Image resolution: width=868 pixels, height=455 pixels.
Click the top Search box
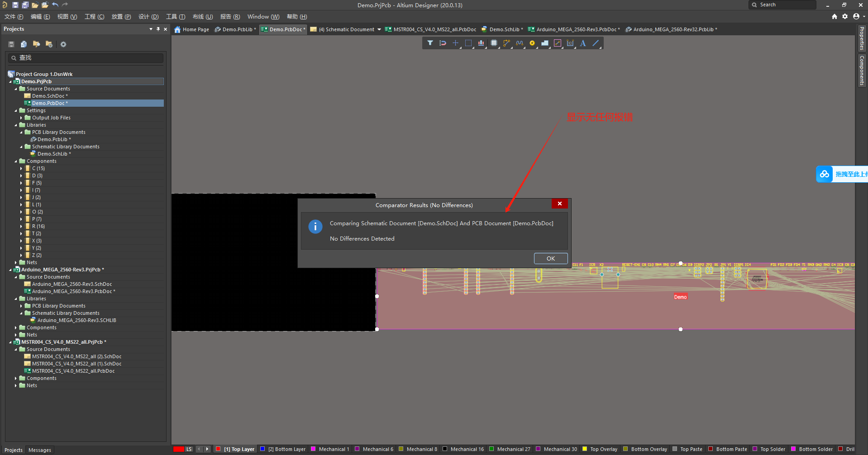782,5
